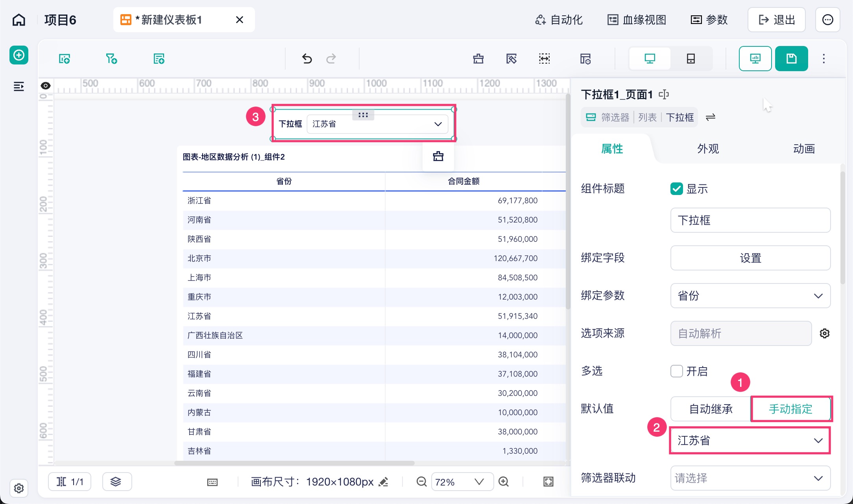This screenshot has height=504, width=853.
Task: Select the 属性 tab
Action: [612, 149]
